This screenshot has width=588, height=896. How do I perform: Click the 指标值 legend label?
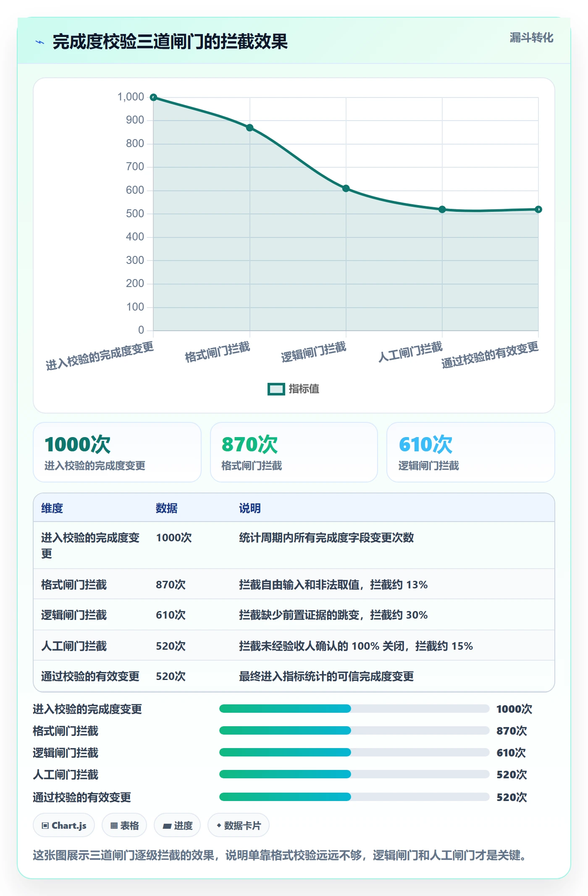pos(304,389)
